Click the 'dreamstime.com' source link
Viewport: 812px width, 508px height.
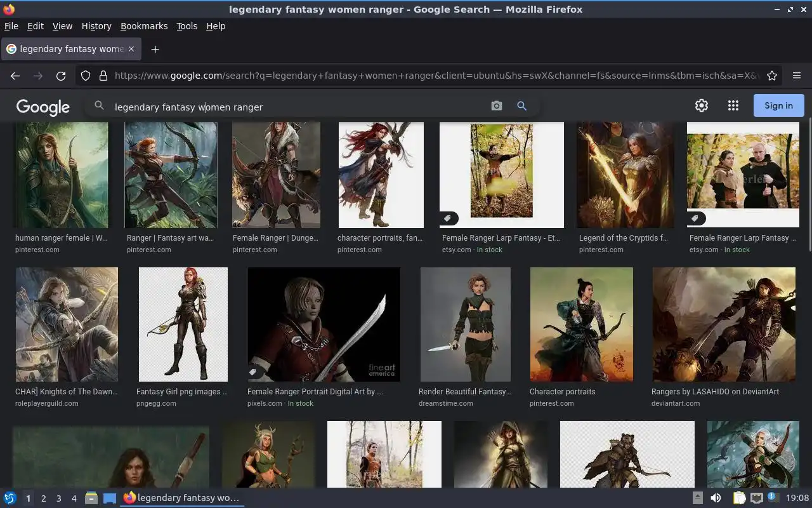445,403
